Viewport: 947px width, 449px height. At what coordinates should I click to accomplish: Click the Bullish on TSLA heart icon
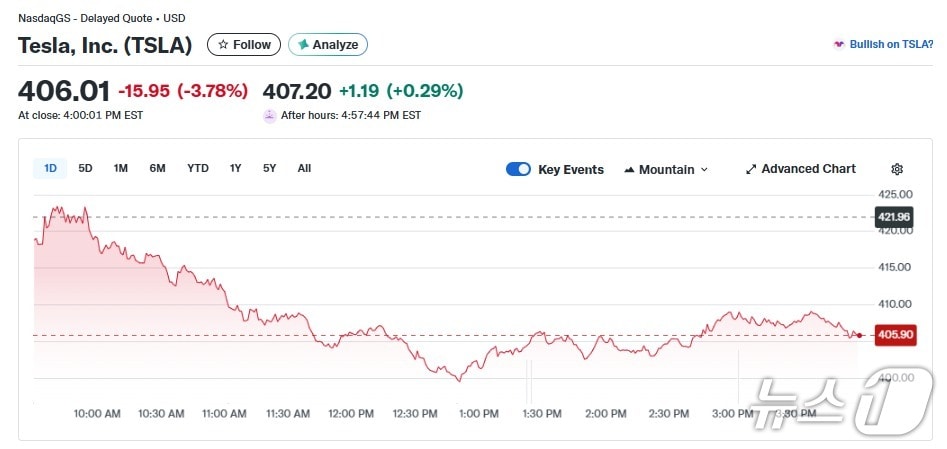[x=838, y=45]
